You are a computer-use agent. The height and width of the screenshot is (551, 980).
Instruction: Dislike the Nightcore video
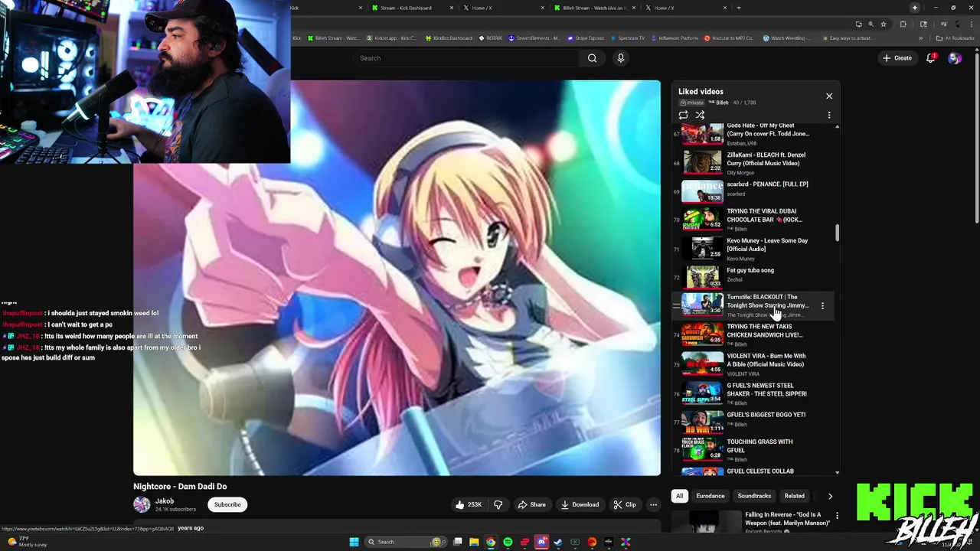[x=498, y=504]
